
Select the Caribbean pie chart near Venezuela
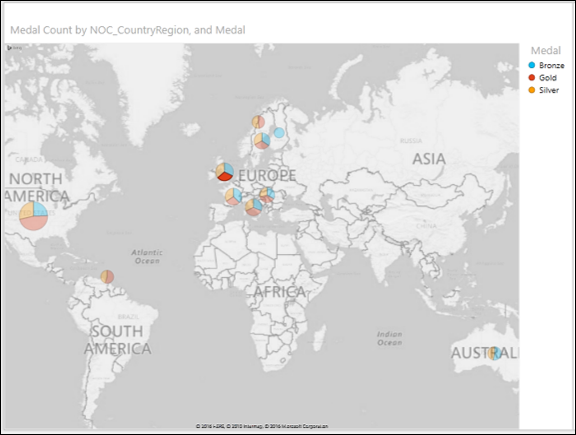[107, 277]
